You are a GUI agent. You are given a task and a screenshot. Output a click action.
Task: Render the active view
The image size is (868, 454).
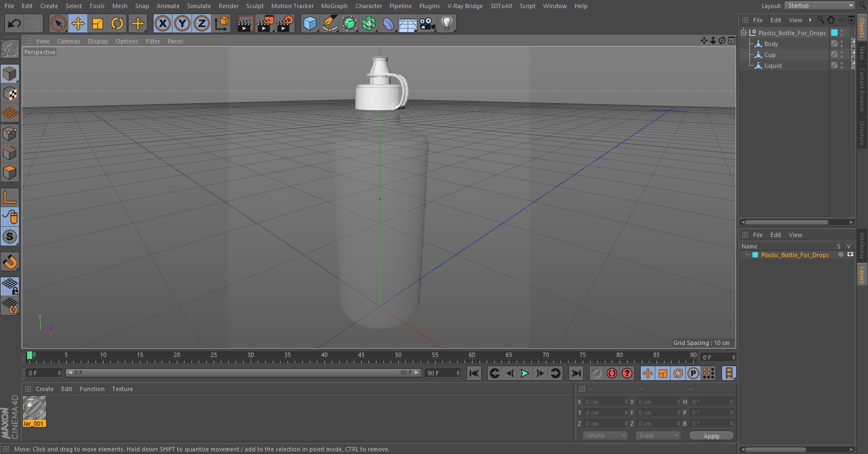(x=245, y=23)
